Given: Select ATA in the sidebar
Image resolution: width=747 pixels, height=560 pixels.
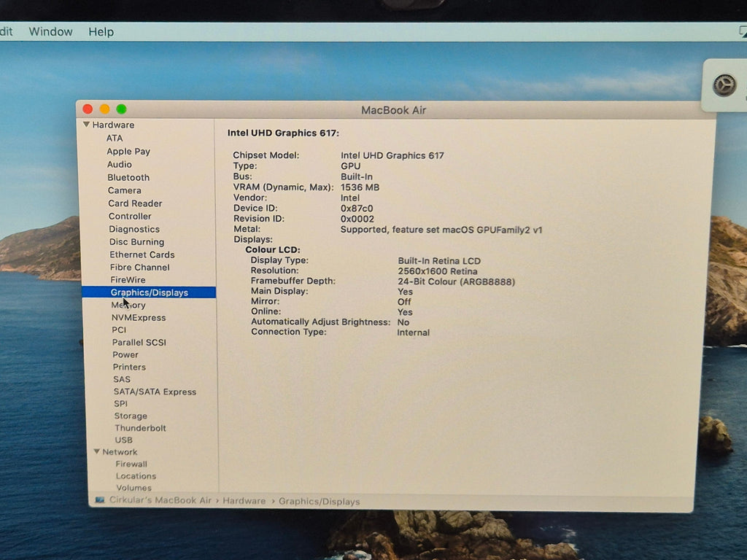Looking at the screenshot, I should click(115, 138).
